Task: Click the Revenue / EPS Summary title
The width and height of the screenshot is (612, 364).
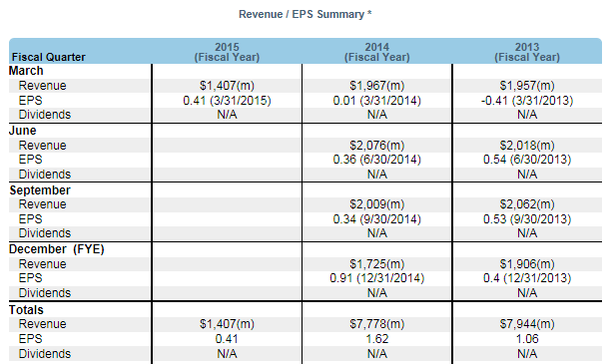Action: pyautogui.click(x=305, y=14)
